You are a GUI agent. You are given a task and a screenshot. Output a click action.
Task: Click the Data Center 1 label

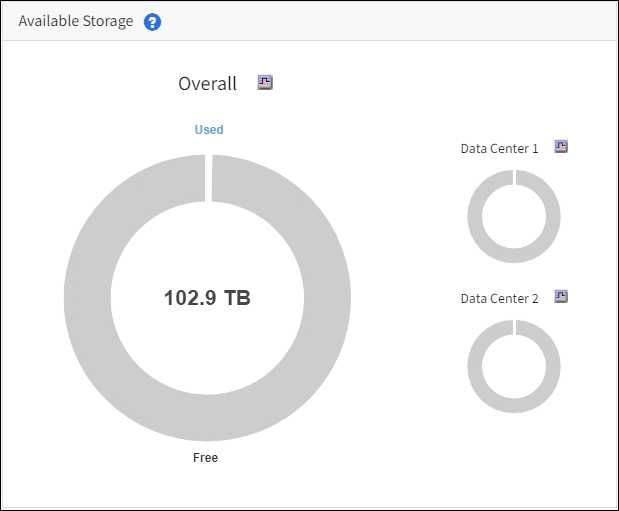(499, 148)
